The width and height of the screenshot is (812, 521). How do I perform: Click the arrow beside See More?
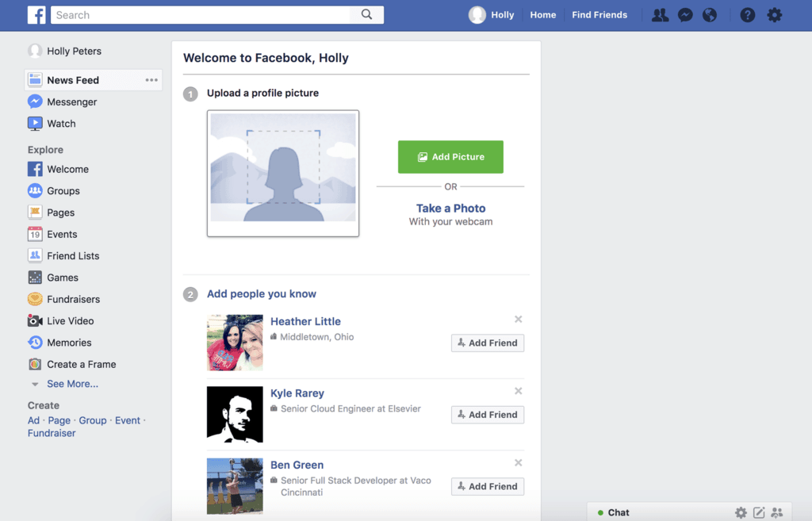tap(35, 385)
